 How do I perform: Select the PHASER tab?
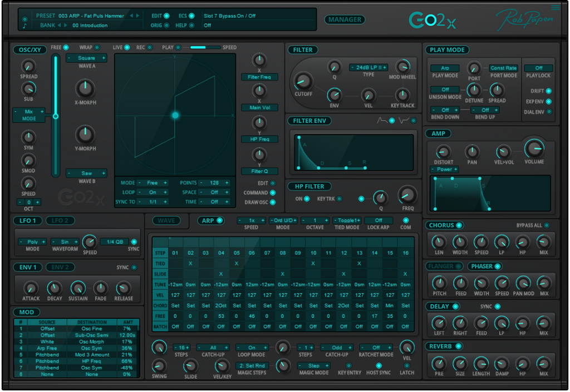[485, 266]
